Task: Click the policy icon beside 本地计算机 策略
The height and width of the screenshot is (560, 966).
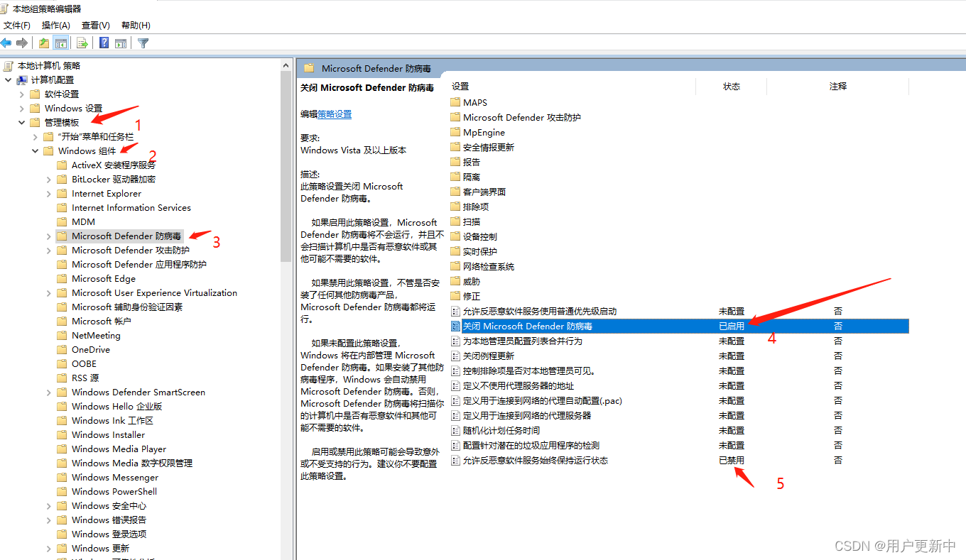Action: 9,65
